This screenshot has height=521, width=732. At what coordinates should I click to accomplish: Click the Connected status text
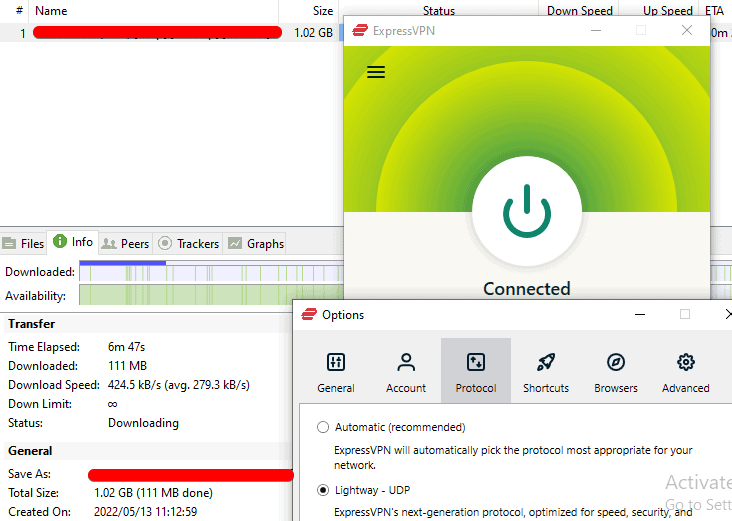click(527, 289)
